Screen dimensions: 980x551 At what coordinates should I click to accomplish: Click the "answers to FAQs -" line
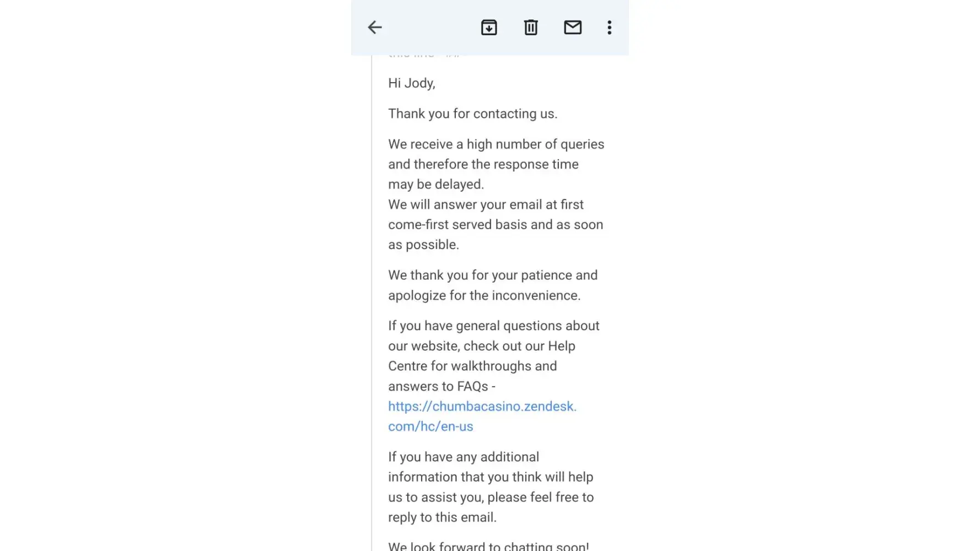[441, 387]
